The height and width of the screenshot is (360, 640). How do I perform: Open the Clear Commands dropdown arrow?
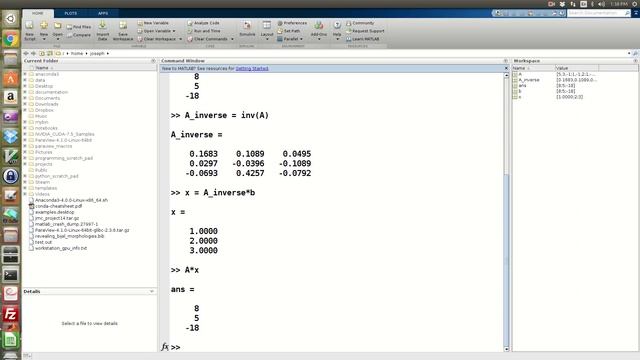[232, 39]
